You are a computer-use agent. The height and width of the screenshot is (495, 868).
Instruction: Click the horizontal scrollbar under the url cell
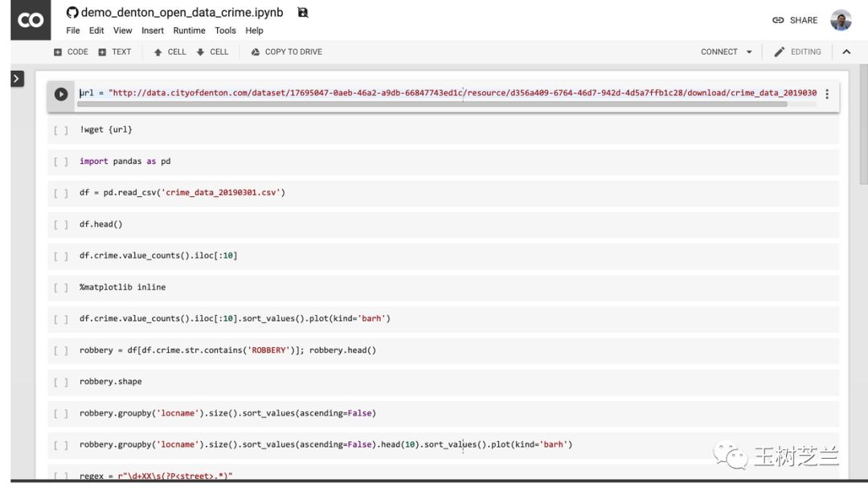coord(432,104)
